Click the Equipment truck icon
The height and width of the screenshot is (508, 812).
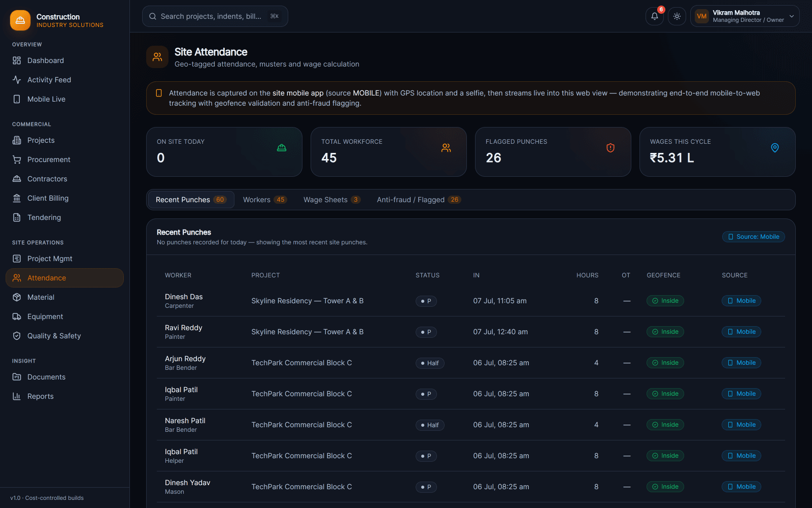[17, 316]
